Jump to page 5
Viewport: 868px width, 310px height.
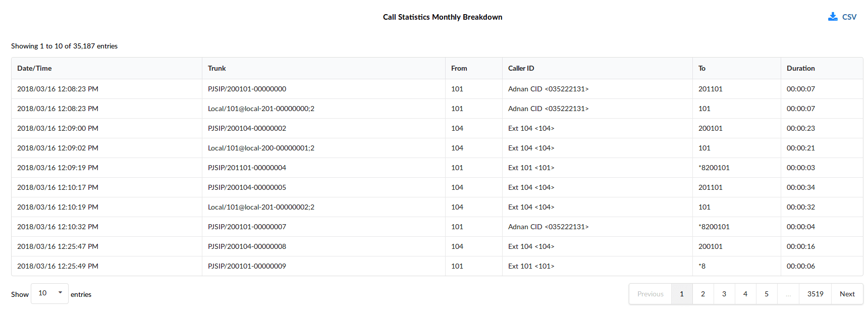767,294
